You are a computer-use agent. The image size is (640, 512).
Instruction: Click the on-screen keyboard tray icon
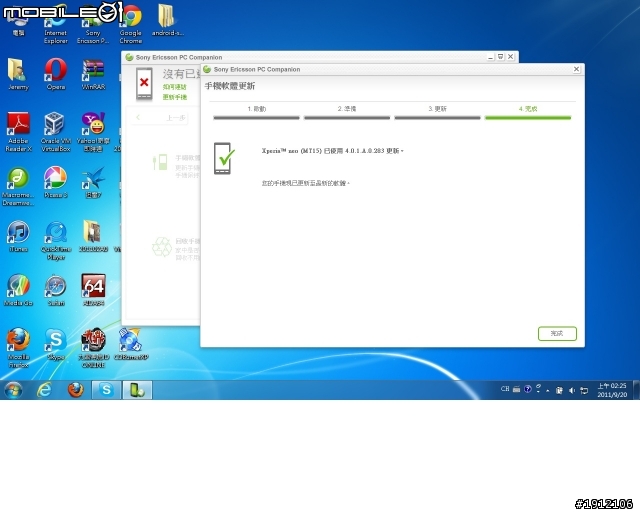516,390
